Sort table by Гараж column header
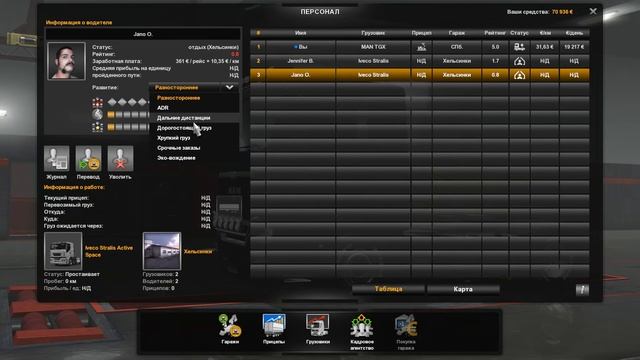The image size is (640, 360). tap(456, 33)
